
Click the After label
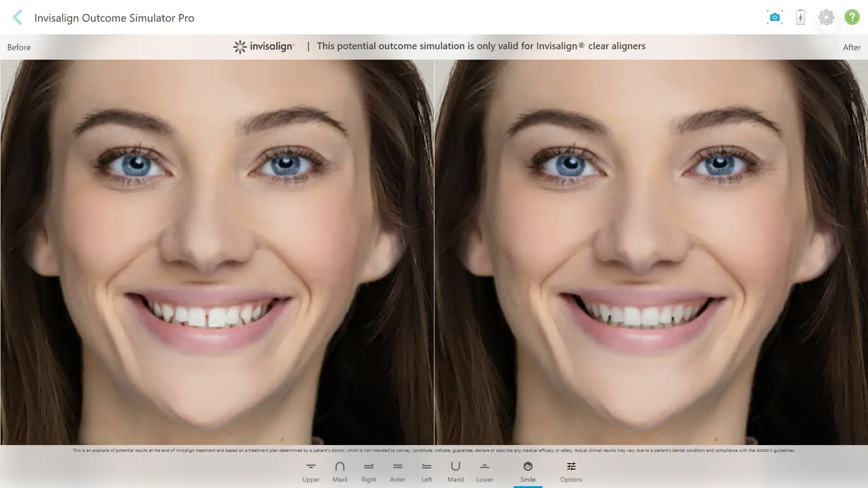click(852, 47)
